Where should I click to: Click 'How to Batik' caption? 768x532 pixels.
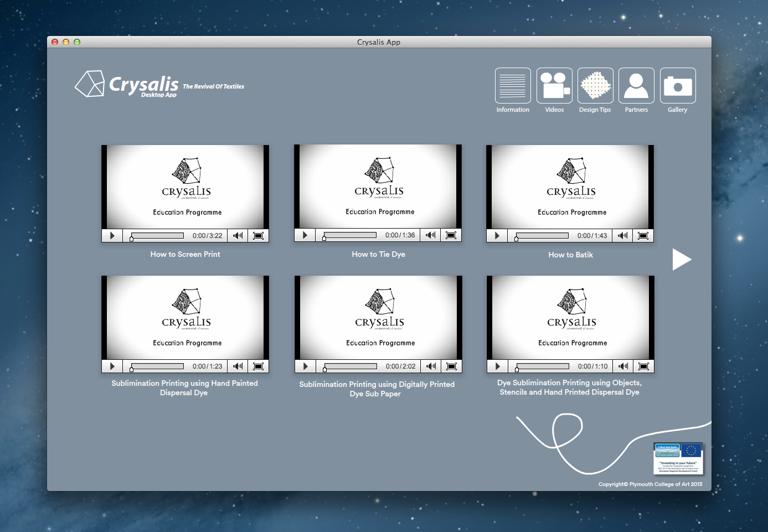(x=570, y=255)
